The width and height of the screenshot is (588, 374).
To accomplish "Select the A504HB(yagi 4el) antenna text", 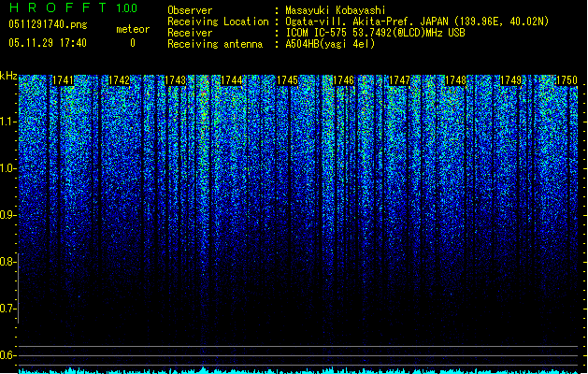I will pyautogui.click(x=330, y=44).
